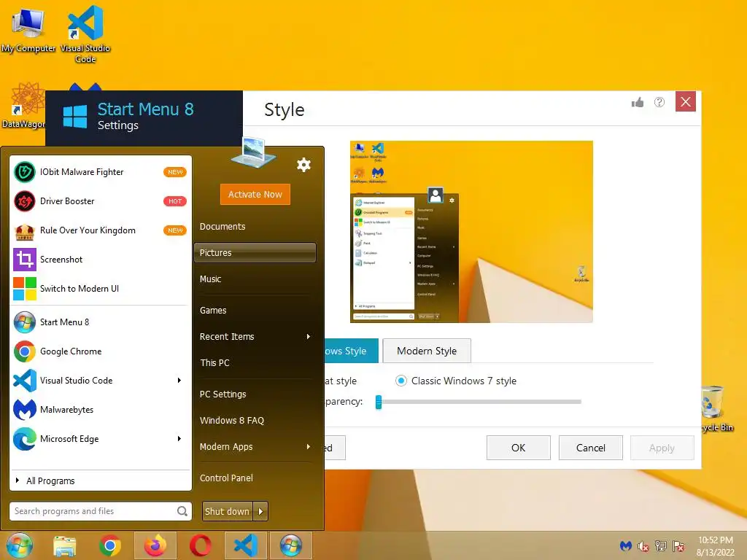
Task: Open Control Panel from start menu
Action: (x=255, y=478)
